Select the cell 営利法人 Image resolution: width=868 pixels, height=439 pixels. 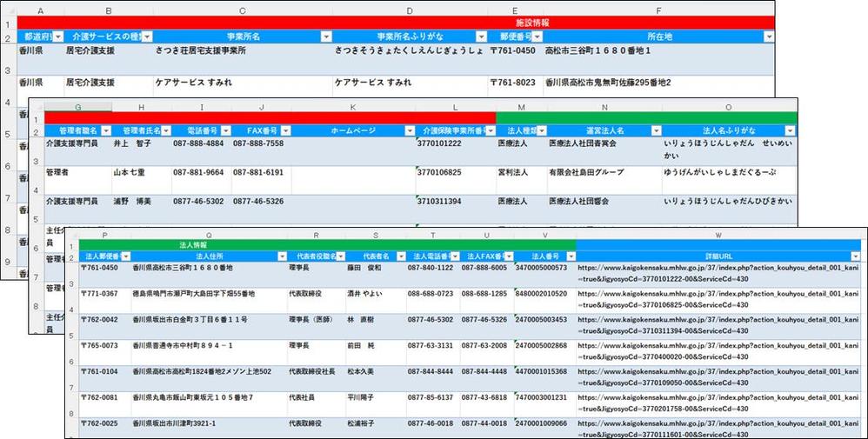click(522, 181)
